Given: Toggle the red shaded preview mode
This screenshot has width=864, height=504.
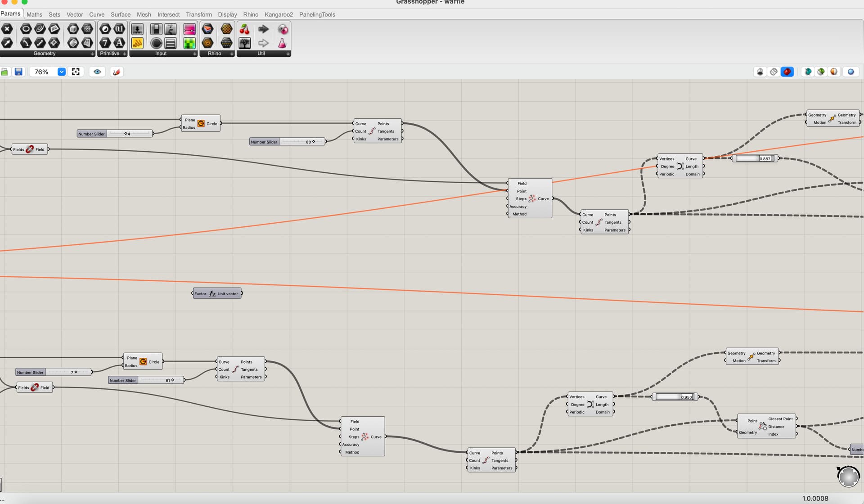Looking at the screenshot, I should pyautogui.click(x=787, y=72).
